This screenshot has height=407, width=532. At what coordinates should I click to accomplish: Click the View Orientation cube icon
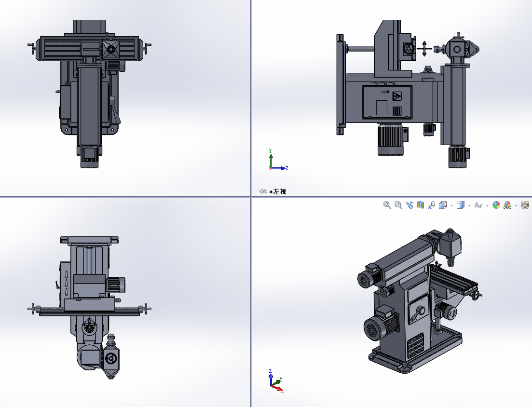443,205
